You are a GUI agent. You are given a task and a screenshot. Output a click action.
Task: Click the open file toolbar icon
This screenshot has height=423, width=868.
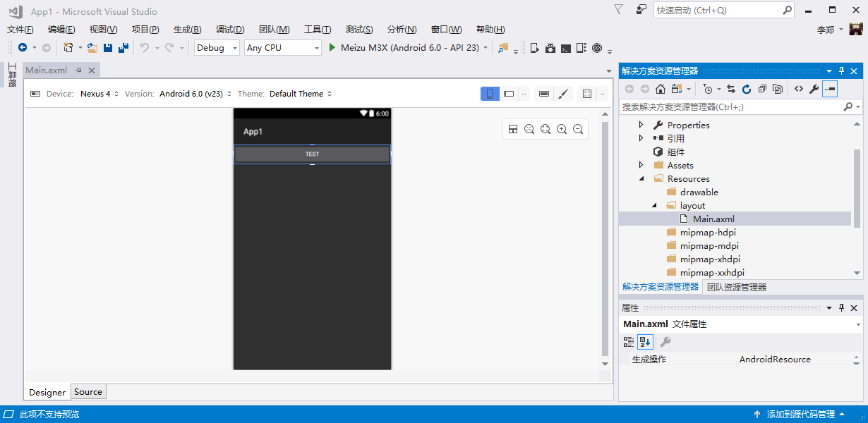pyautogui.click(x=92, y=48)
